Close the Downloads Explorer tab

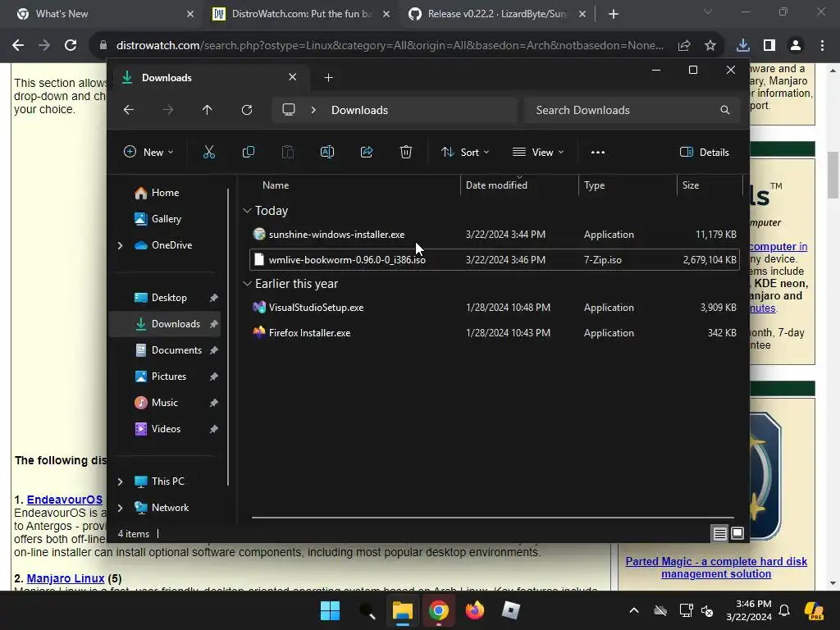point(293,77)
